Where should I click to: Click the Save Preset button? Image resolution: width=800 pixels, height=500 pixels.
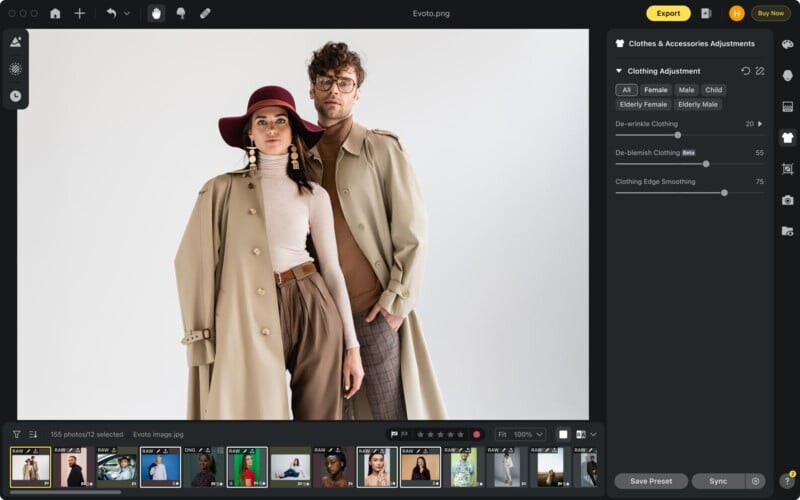(651, 481)
